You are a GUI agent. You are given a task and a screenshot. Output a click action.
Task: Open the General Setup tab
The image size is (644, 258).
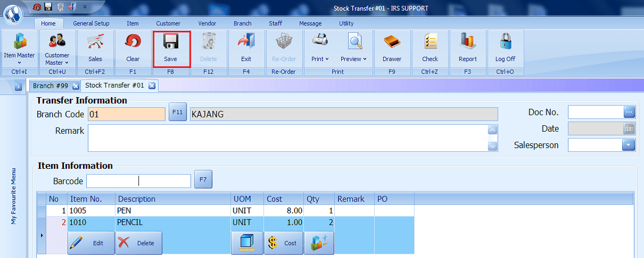[91, 23]
